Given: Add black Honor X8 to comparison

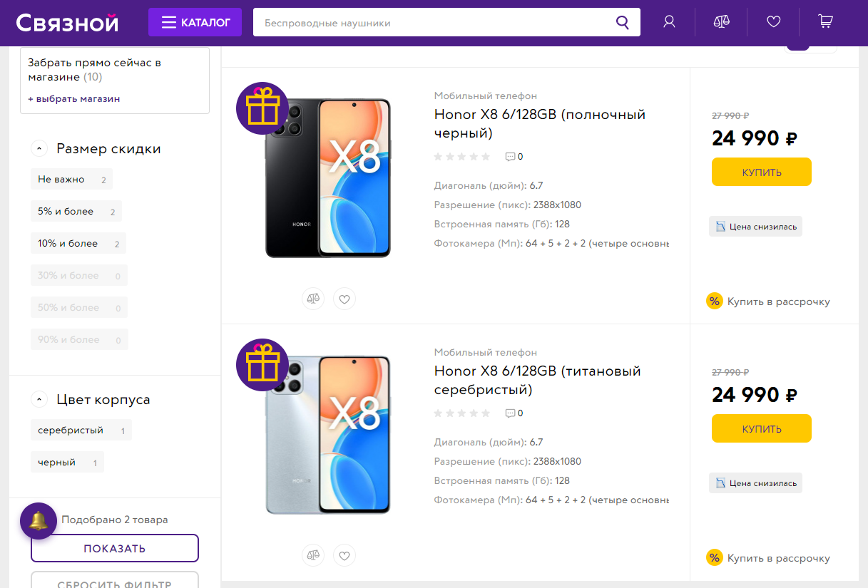Looking at the screenshot, I should click(313, 299).
